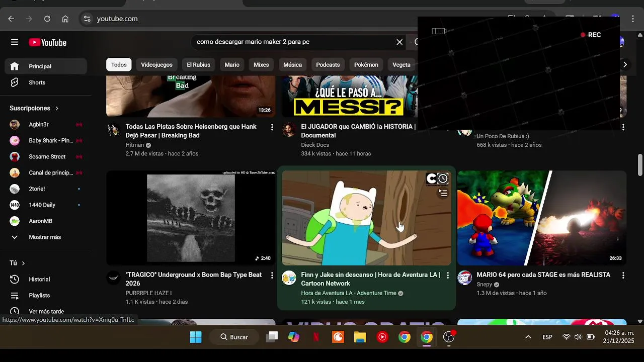The height and width of the screenshot is (362, 644).
Task: Open Historial in the sidebar
Action: point(46,280)
